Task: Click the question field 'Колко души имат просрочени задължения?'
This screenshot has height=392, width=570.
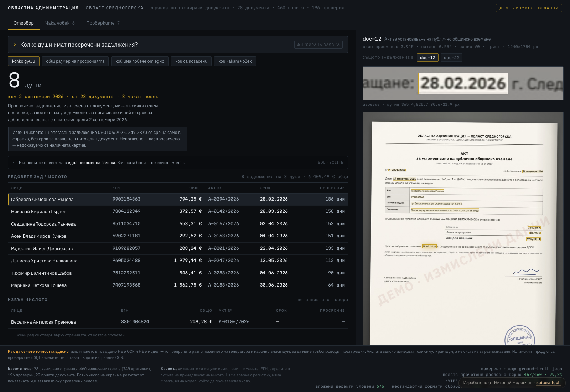Action: pyautogui.click(x=178, y=45)
